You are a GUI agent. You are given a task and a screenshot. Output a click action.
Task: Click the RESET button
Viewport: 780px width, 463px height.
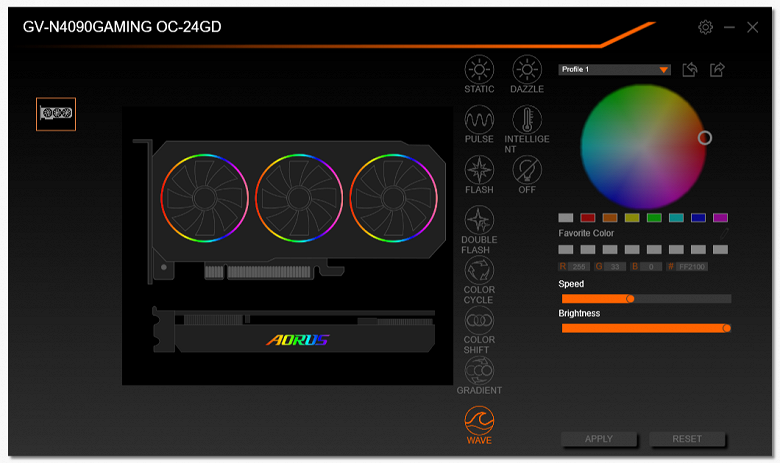[x=687, y=439]
